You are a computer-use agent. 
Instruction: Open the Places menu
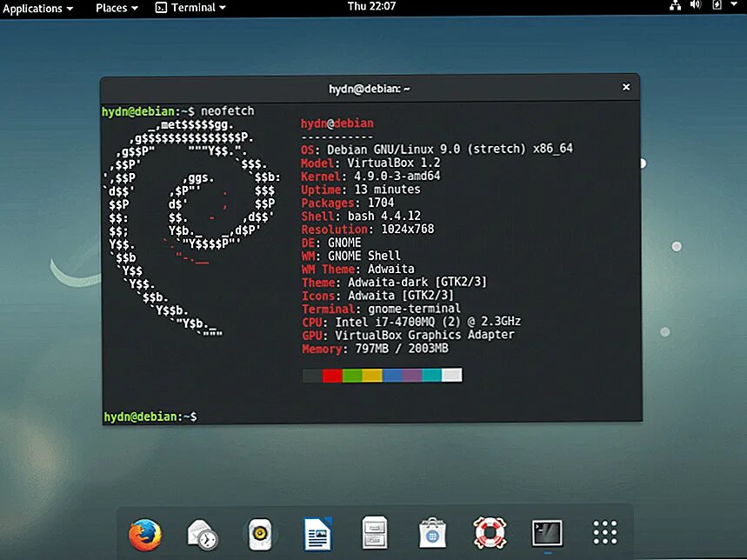[x=117, y=8]
